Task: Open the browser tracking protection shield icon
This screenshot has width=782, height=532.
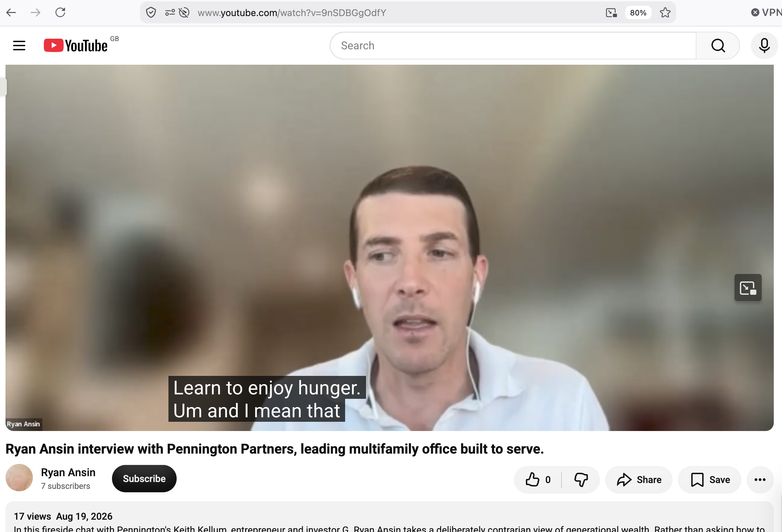Action: [x=151, y=13]
